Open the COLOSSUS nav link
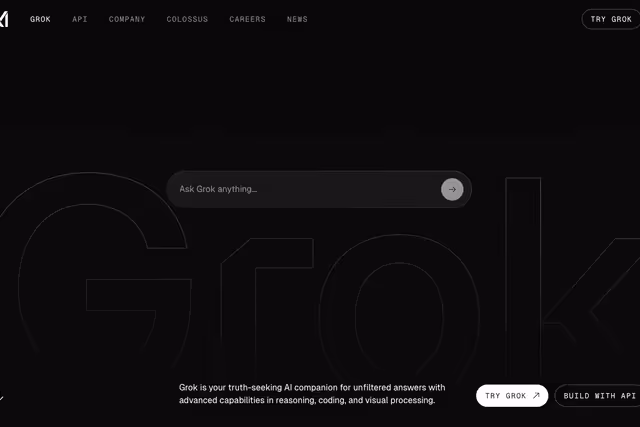The height and width of the screenshot is (427, 640). pyautogui.click(x=187, y=19)
